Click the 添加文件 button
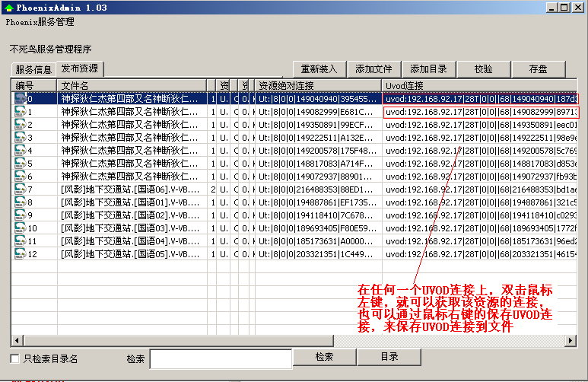 [x=374, y=69]
